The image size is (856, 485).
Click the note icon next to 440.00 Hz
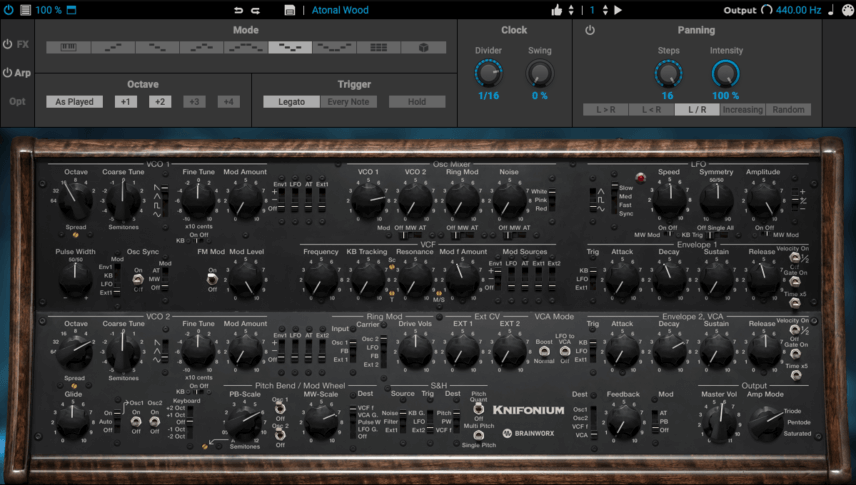coord(831,10)
